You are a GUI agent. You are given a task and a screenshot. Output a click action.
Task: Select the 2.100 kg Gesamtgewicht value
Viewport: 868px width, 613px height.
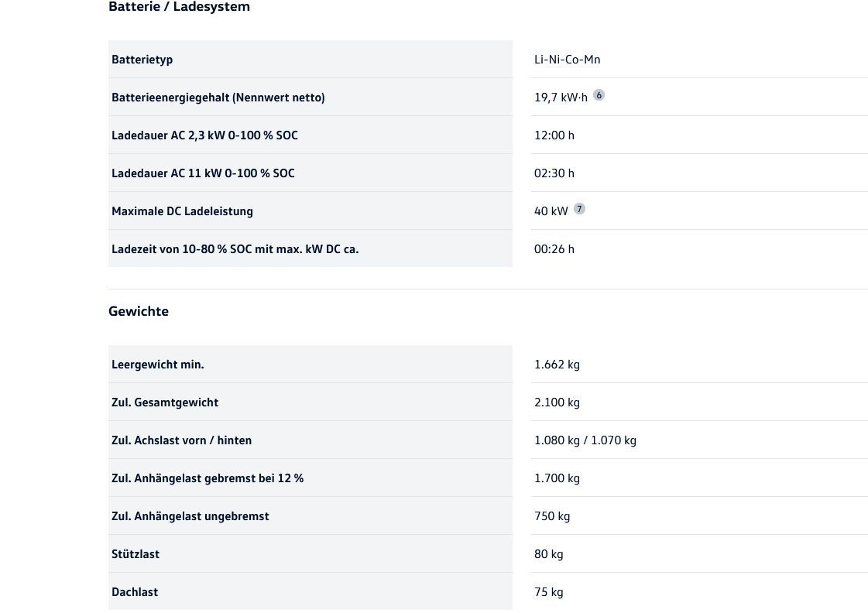click(x=557, y=402)
